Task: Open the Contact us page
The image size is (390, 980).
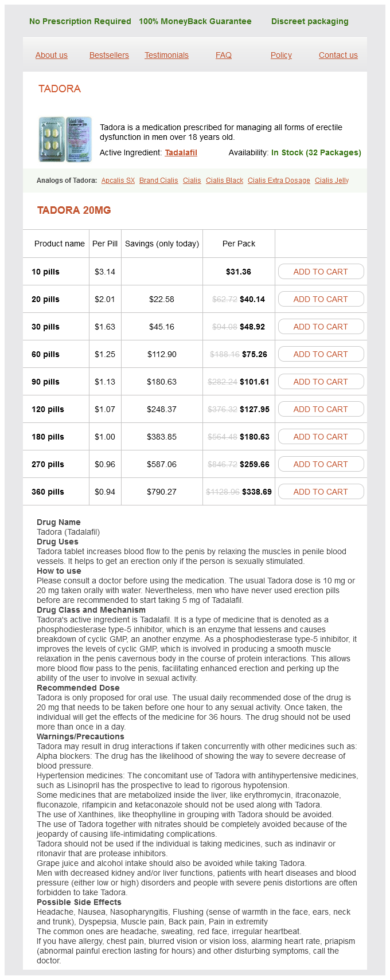Action: [x=338, y=55]
